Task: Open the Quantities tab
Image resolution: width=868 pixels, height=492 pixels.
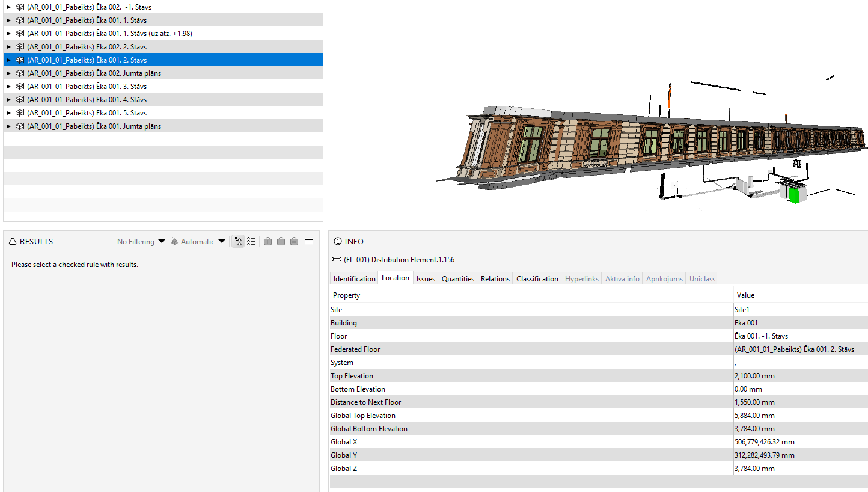Action: pos(458,278)
